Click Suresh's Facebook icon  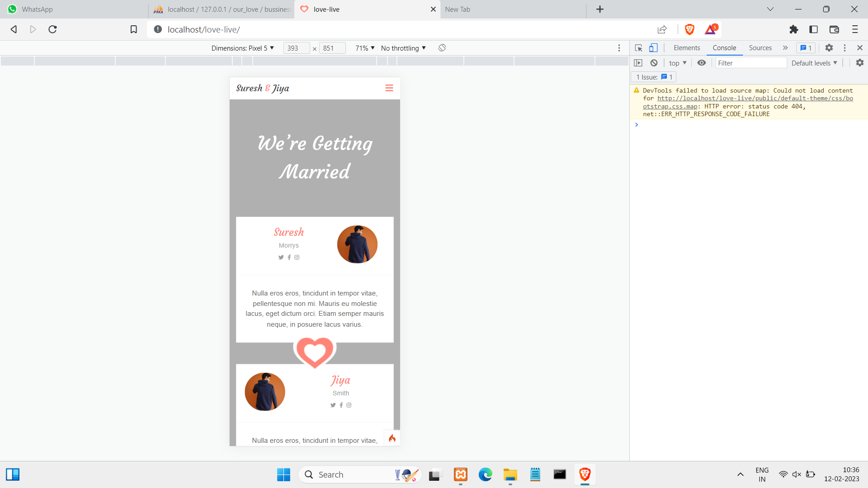pos(289,258)
